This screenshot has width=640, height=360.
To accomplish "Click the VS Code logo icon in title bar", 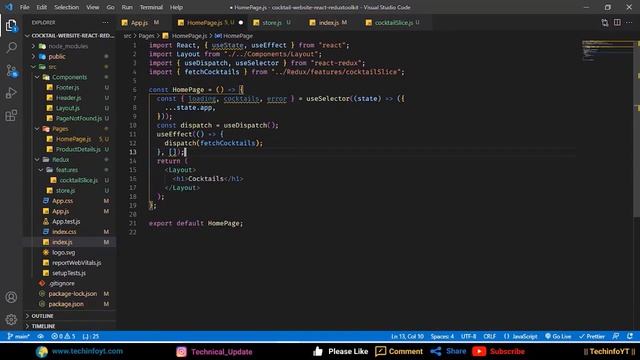I will [x=9, y=7].
